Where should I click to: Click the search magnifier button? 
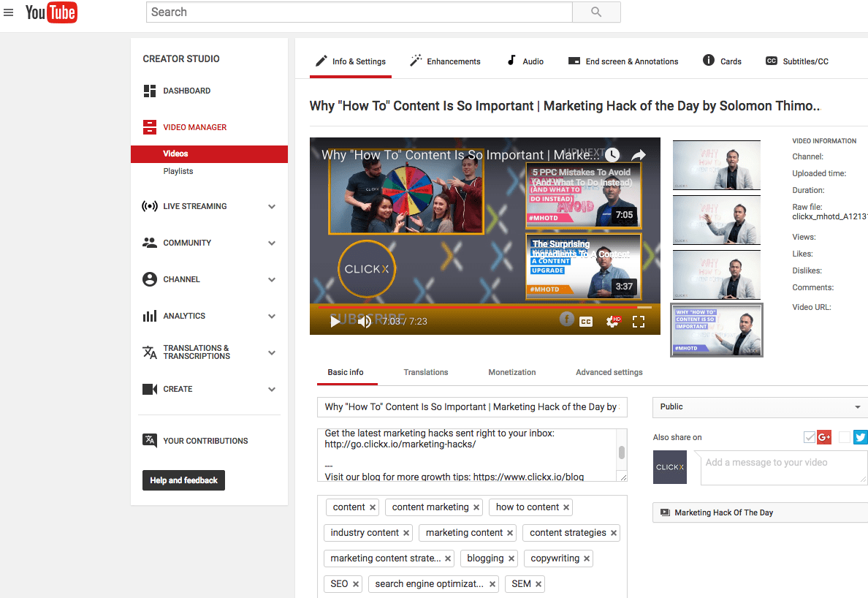(596, 12)
